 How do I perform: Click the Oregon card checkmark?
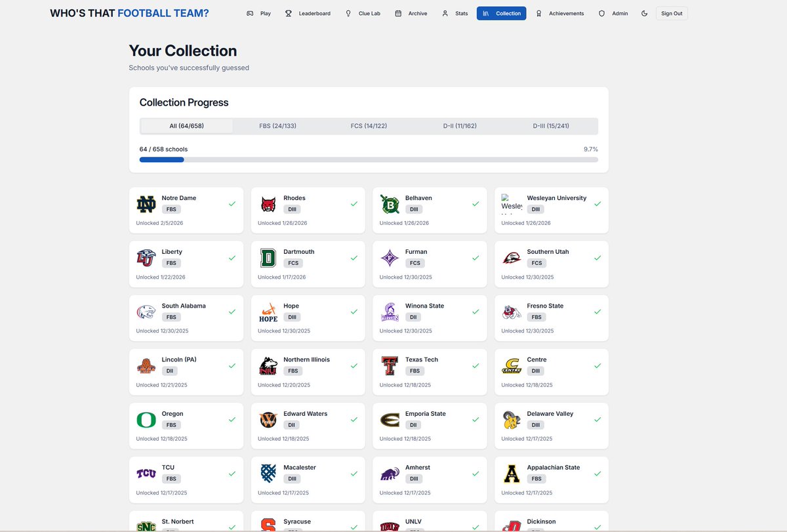(x=232, y=420)
